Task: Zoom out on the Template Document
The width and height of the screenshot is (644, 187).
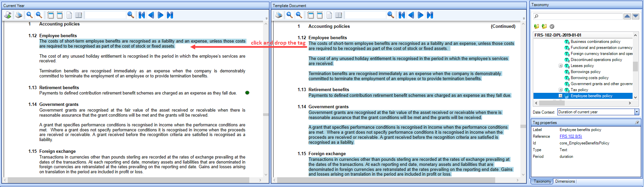Action: pyautogui.click(x=299, y=15)
